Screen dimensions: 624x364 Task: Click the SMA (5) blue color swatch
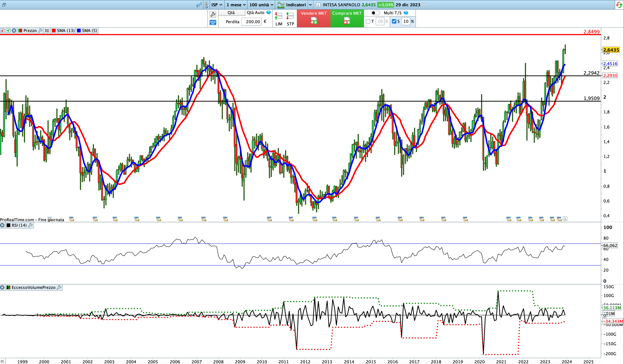(79, 31)
